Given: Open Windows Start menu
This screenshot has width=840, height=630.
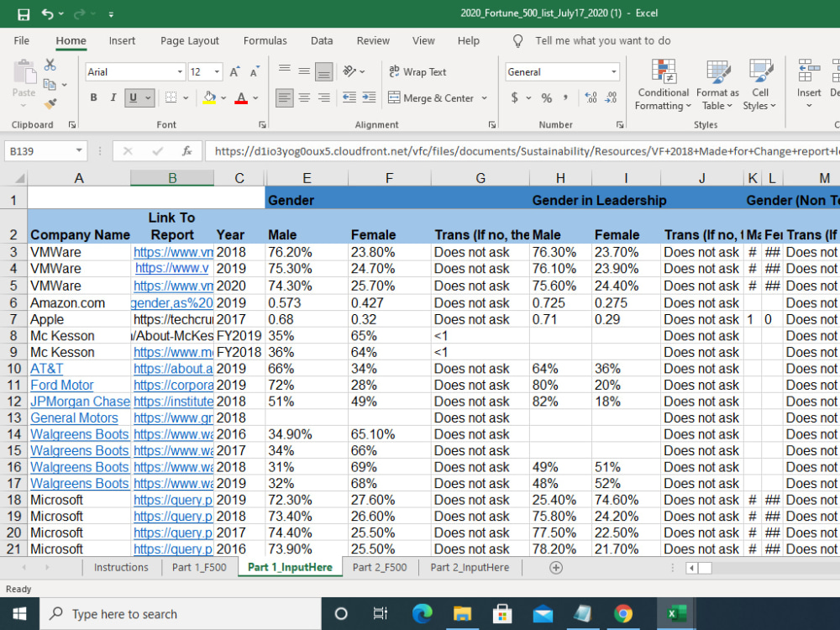Looking at the screenshot, I should (19, 614).
